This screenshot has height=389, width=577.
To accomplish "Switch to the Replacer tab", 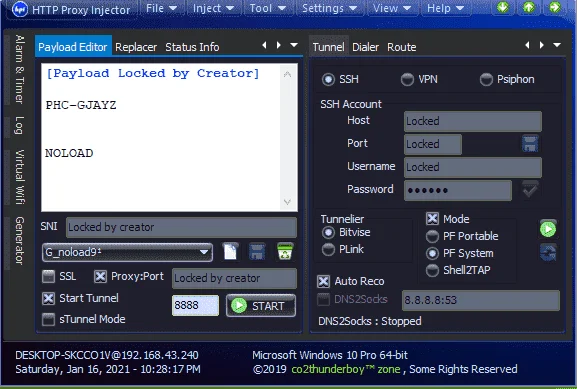I will coord(136,47).
